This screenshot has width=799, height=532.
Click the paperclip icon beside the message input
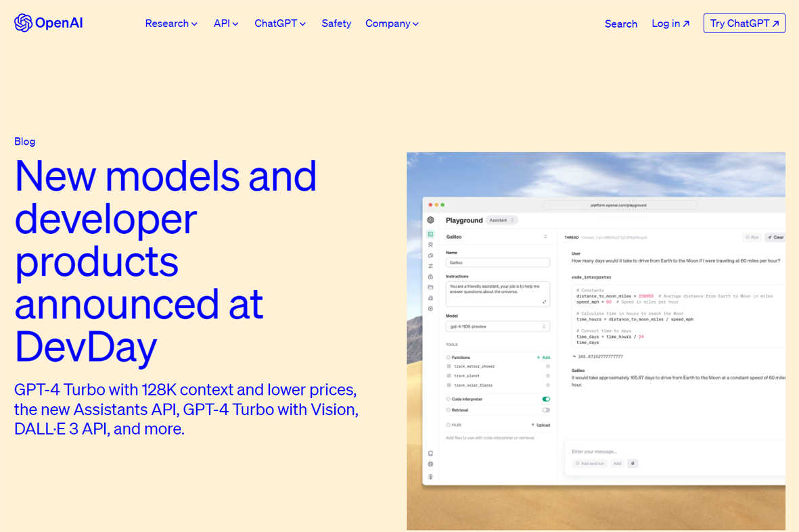click(x=632, y=463)
